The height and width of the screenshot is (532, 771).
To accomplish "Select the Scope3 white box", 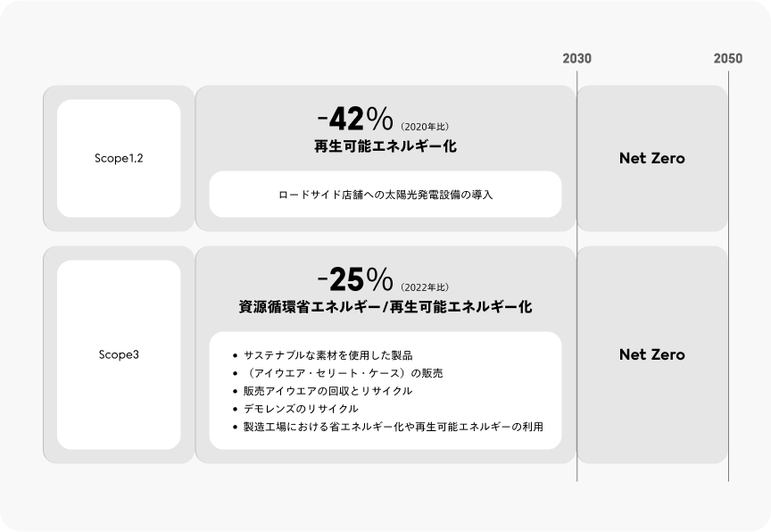I will tap(119, 354).
